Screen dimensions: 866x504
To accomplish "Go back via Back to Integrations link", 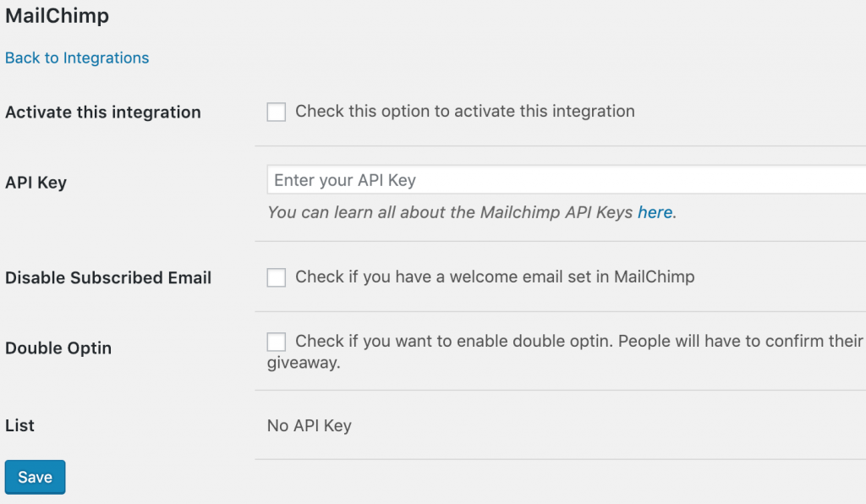I will point(77,58).
